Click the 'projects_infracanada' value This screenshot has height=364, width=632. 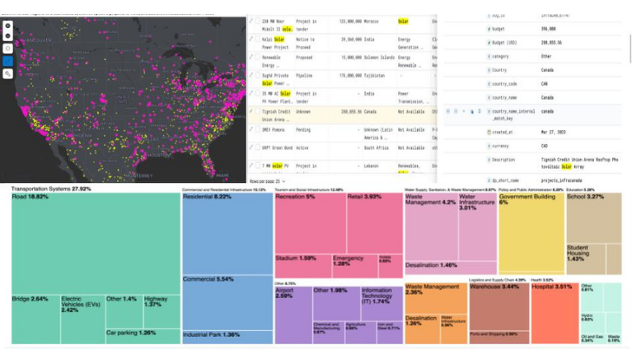tap(561, 180)
